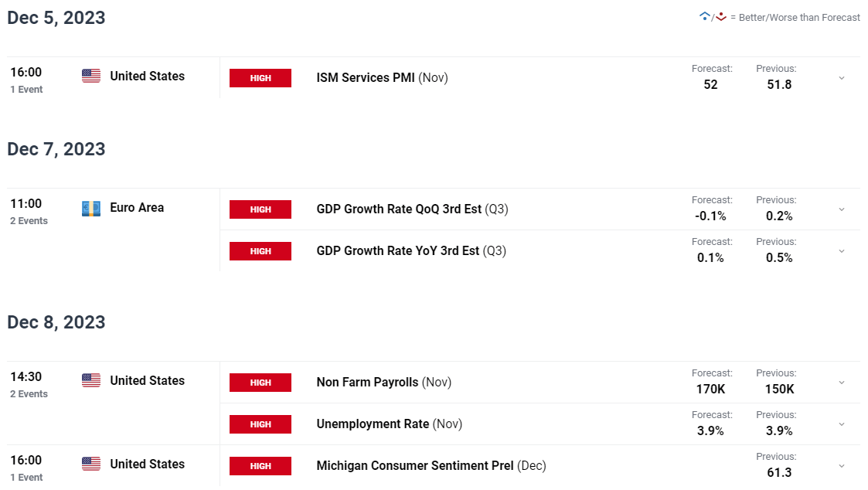Expand GDP Growth Rate YoY 3rd Est details

point(842,251)
